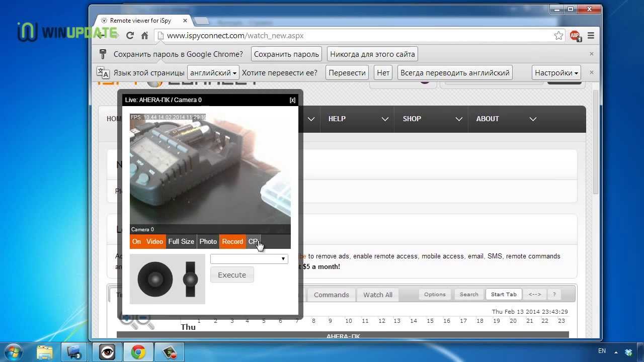
Task: Open the translate Настройки dropdown
Action: click(x=556, y=72)
